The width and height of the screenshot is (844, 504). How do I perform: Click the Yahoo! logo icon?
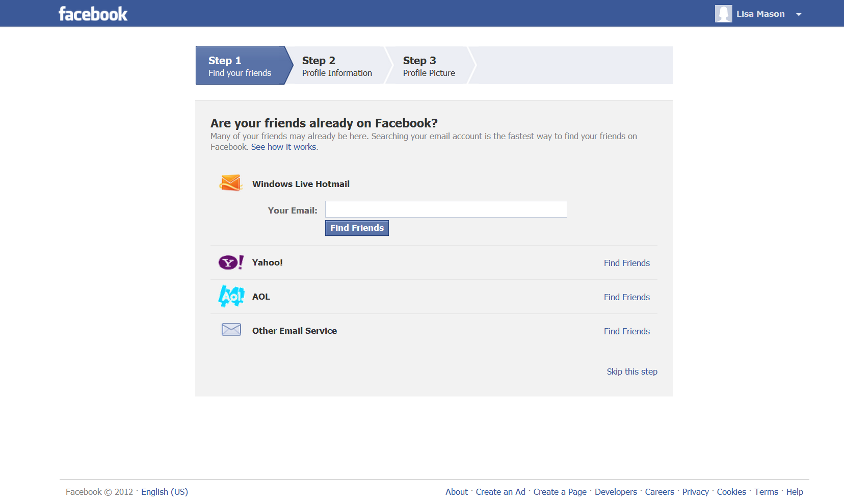[231, 262]
